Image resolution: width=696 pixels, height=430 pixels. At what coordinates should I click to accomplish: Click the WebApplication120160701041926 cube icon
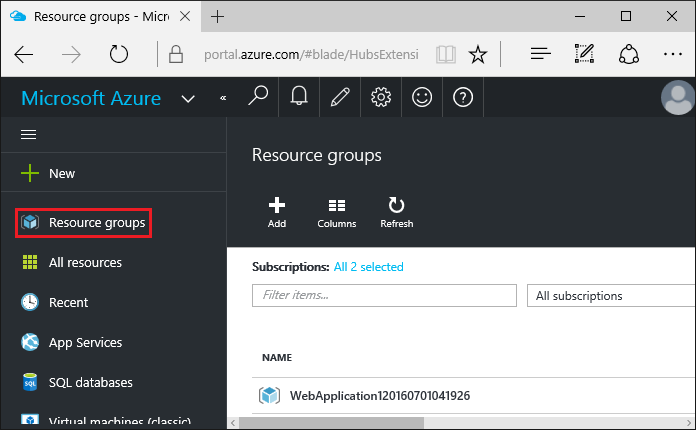pos(269,395)
